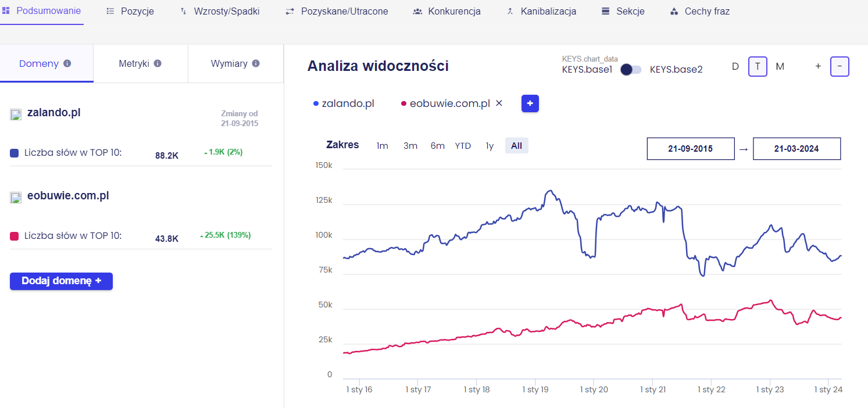Select the Wymiary panel tab
The image size is (868, 408).
[235, 63]
